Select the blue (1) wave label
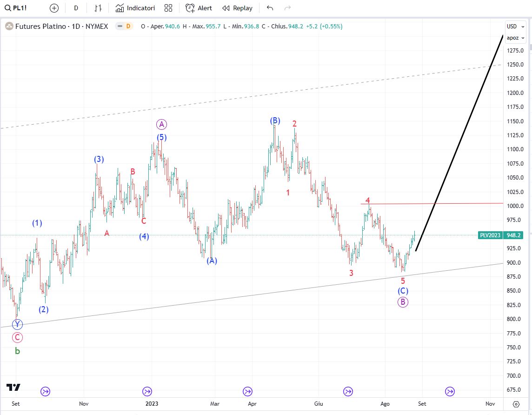The width and height of the screenshot is (532, 415). coord(37,223)
